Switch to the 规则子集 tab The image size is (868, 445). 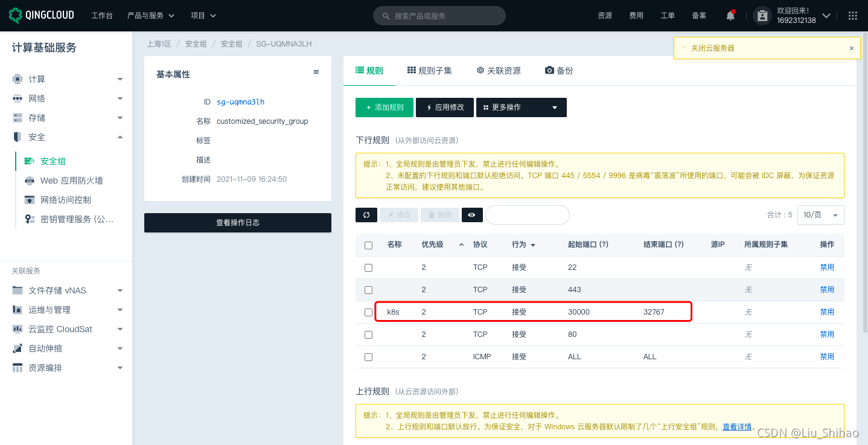point(430,71)
